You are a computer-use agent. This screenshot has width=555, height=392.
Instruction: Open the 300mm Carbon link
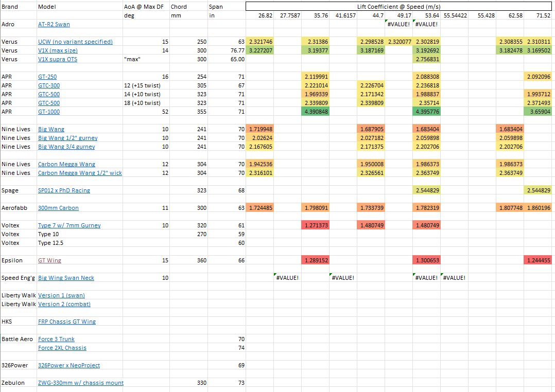[x=58, y=208]
